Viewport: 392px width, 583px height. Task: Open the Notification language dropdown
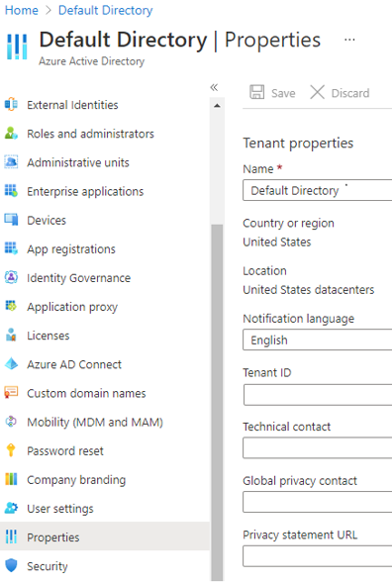tap(317, 340)
